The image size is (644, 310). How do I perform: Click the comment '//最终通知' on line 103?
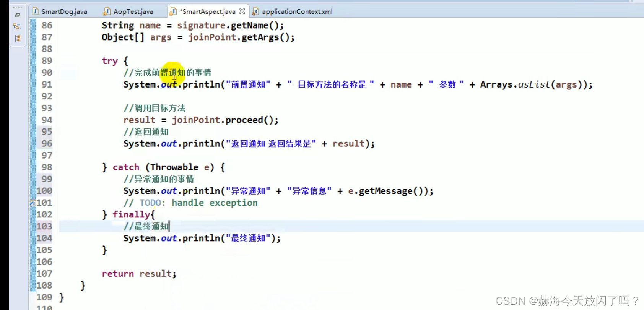point(146,227)
